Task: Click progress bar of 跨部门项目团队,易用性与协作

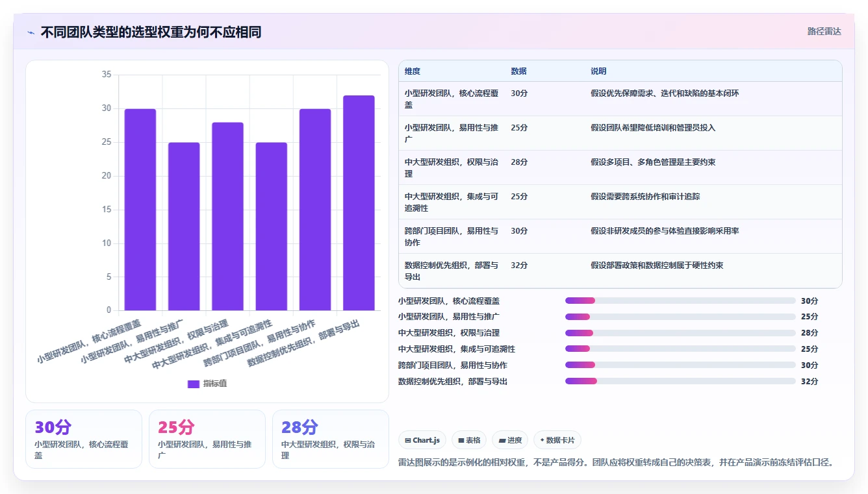Action: click(x=680, y=365)
